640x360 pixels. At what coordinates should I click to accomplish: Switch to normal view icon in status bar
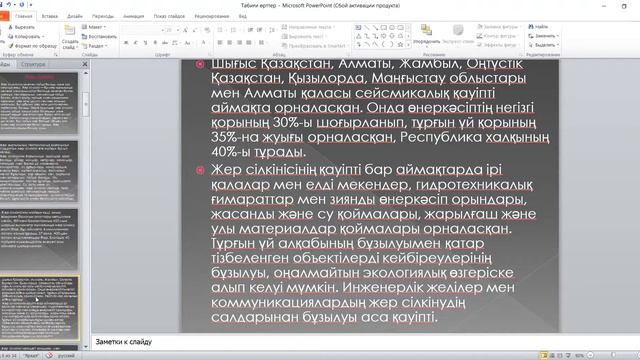click(x=544, y=356)
